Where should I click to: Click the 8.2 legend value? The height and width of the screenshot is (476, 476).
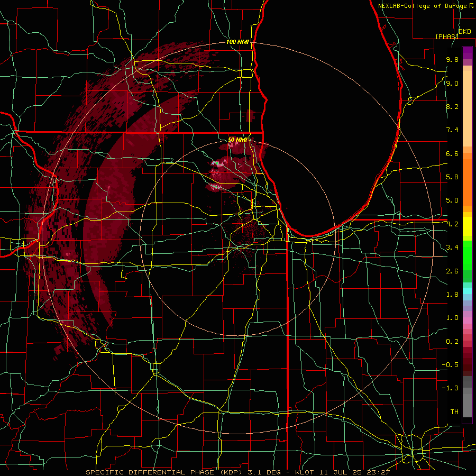pos(452,106)
